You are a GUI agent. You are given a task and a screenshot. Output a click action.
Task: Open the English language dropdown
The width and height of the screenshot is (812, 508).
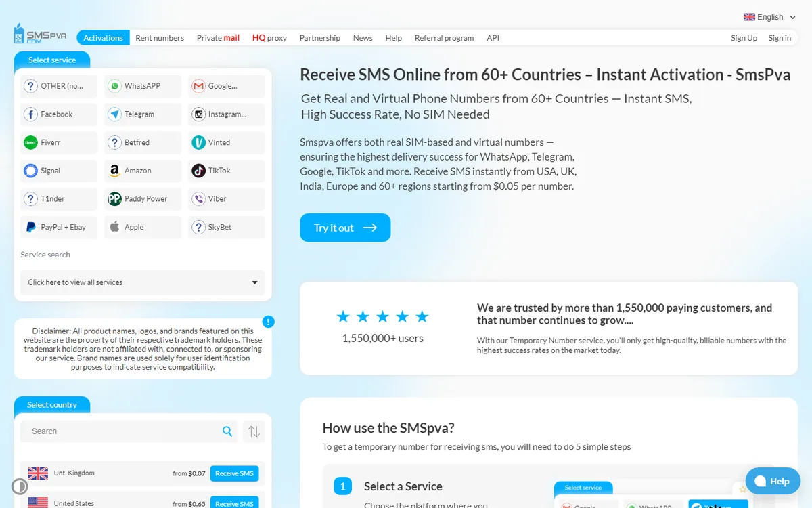[x=769, y=17]
